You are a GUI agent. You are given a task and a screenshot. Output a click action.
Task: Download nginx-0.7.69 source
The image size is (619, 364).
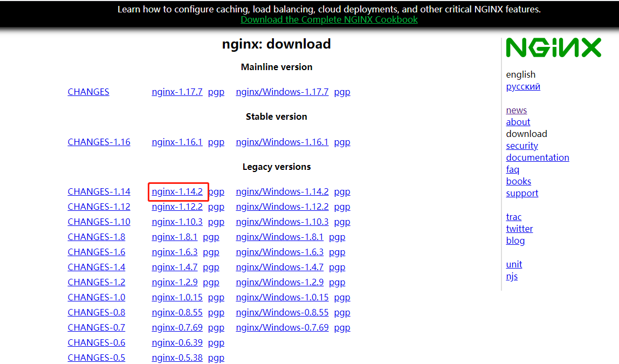[x=177, y=328]
